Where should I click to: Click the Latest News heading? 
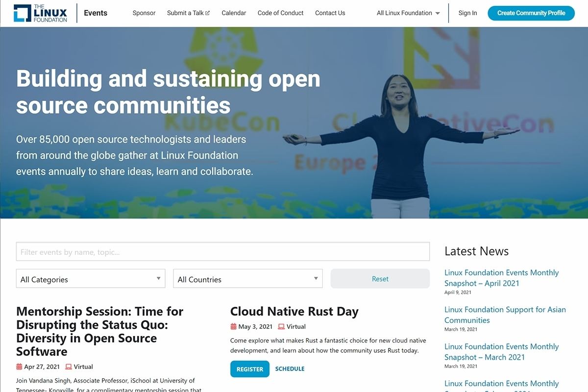476,251
